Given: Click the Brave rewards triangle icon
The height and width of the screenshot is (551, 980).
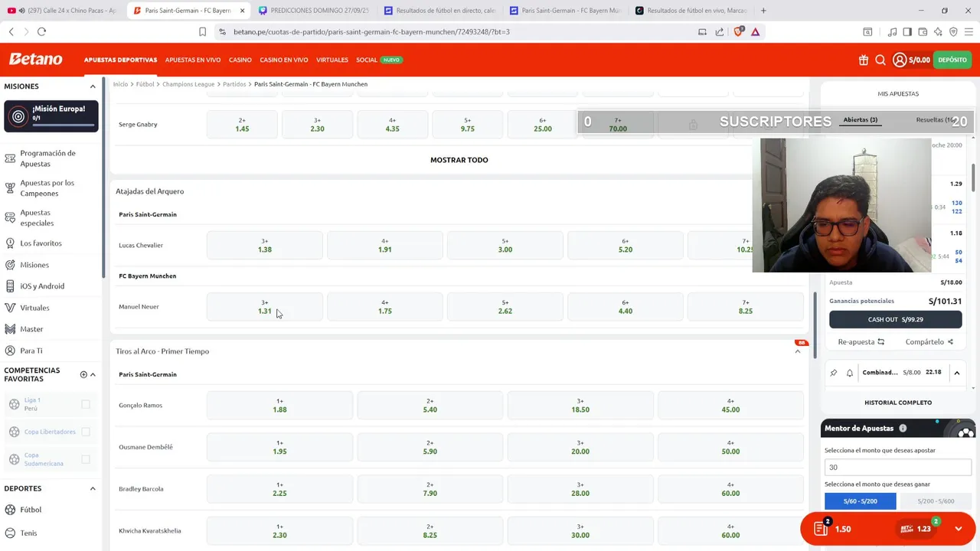Looking at the screenshot, I should (x=755, y=31).
